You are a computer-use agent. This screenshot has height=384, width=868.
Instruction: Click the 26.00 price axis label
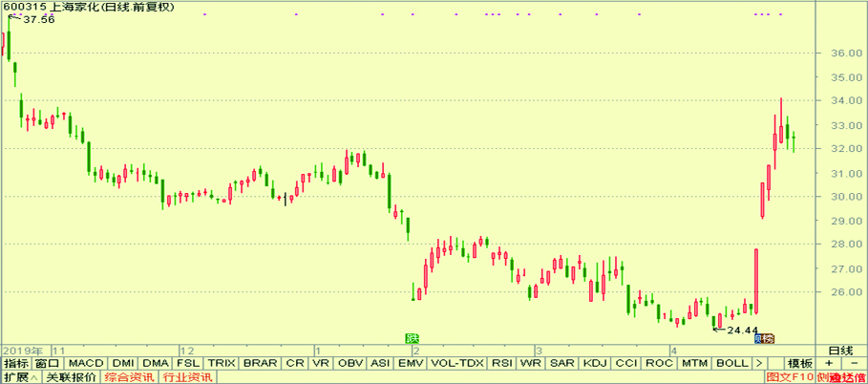(849, 292)
